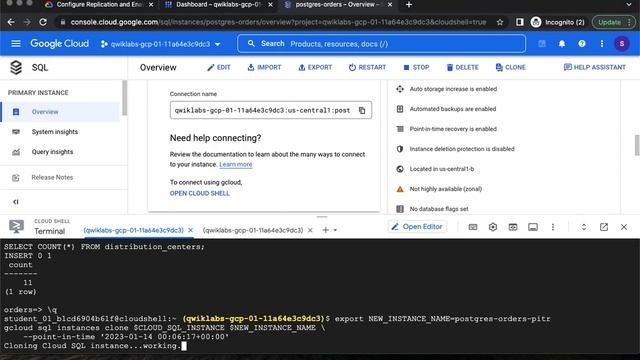Click the Cloud Shell panel resize handle
The image size is (640, 360).
322,217
